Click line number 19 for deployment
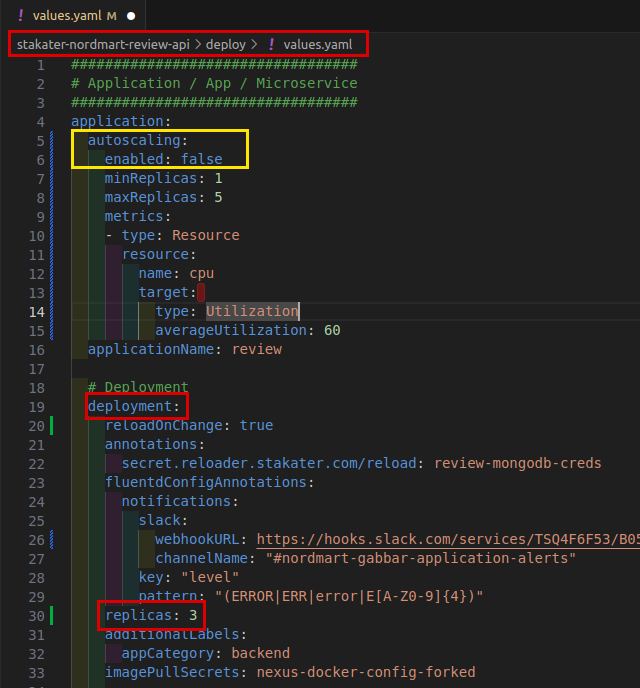Viewport: 640px width, 688px height. coord(37,406)
